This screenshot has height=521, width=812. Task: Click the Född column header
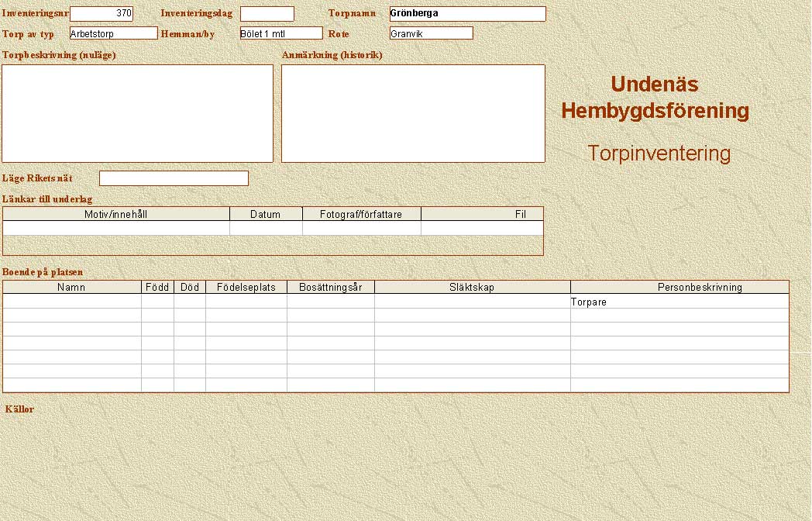(157, 287)
